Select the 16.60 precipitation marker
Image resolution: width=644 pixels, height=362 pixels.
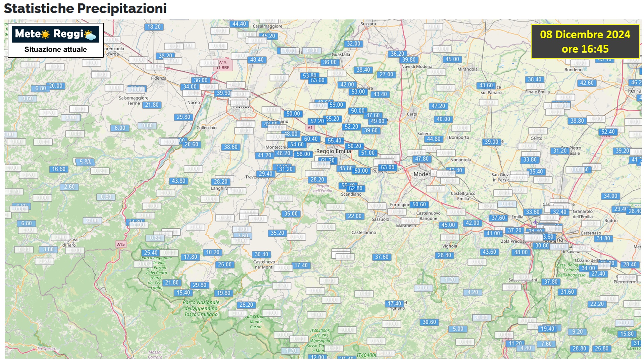pyautogui.click(x=58, y=169)
